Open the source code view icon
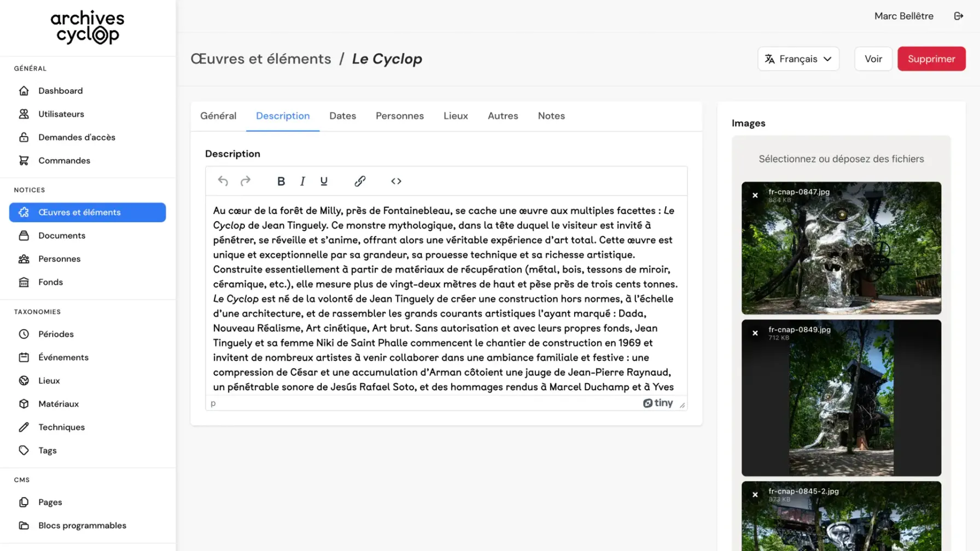This screenshot has width=980, height=551. (396, 181)
